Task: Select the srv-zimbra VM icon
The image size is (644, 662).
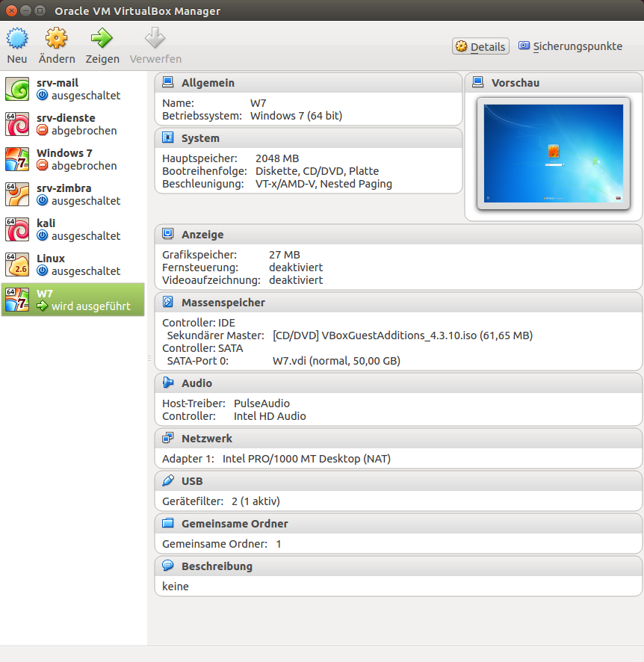Action: [x=17, y=194]
